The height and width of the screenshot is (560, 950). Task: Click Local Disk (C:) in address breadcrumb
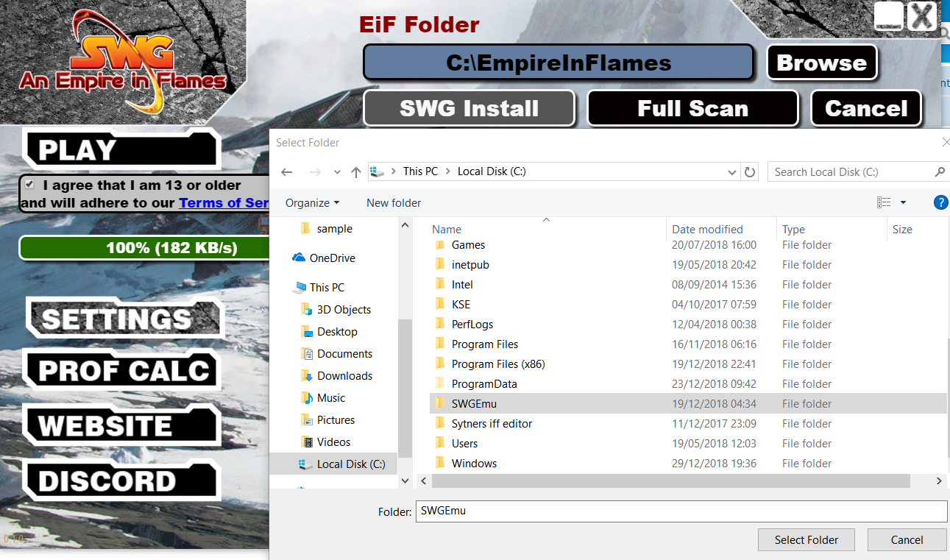[x=492, y=171]
